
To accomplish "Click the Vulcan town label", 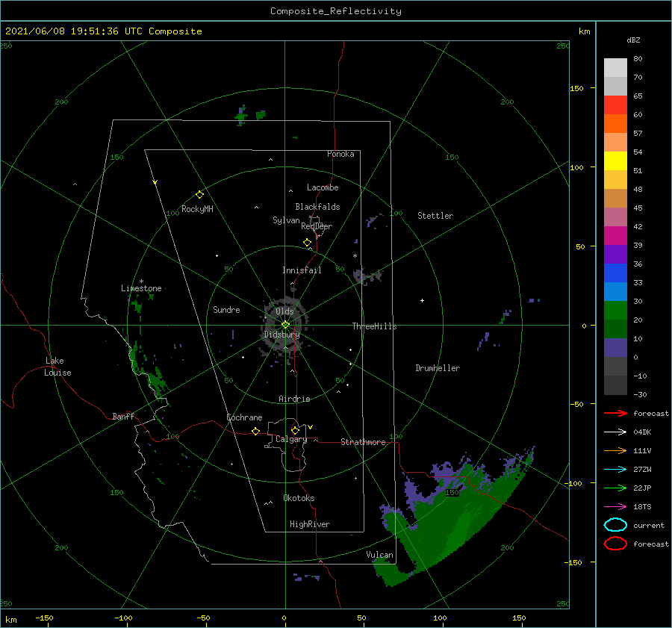I will point(379,555).
